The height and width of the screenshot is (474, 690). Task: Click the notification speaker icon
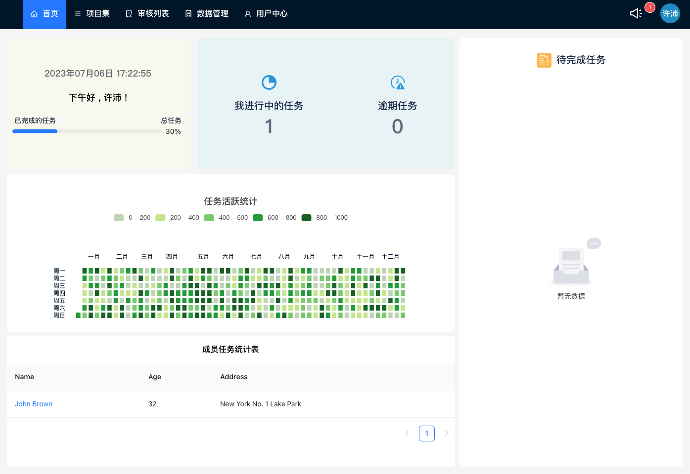635,14
